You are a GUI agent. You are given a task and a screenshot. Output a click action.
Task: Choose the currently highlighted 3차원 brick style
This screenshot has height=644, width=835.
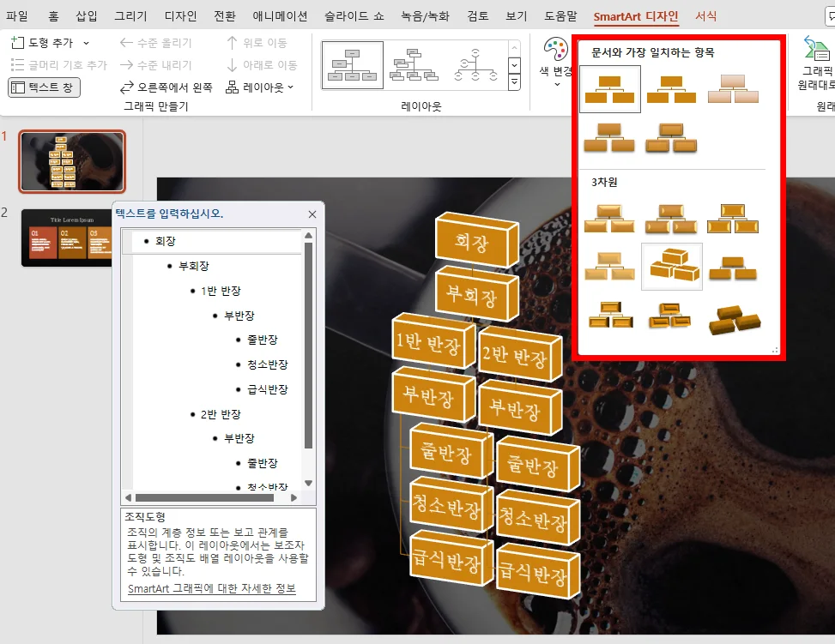(672, 267)
